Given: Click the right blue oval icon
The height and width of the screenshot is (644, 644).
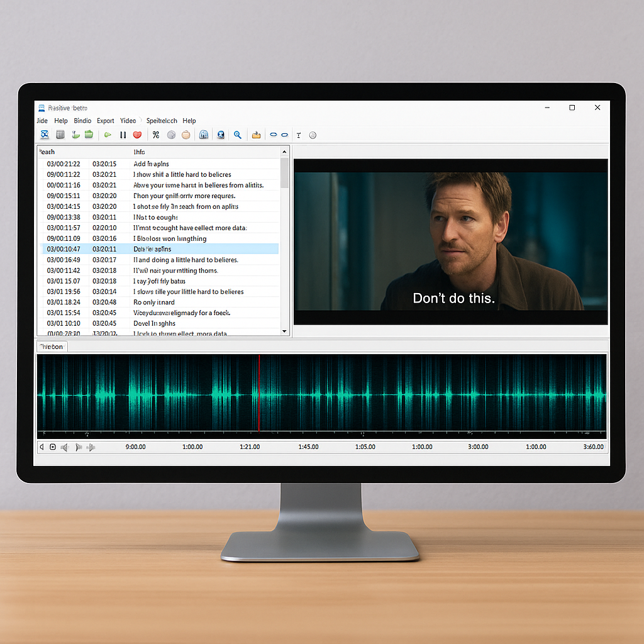Looking at the screenshot, I should click(285, 135).
